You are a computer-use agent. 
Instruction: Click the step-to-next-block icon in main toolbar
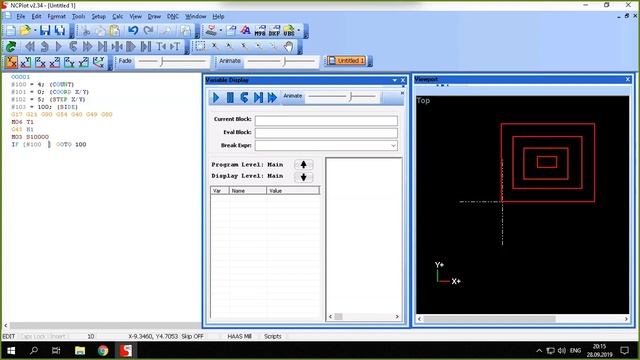pyautogui.click(x=102, y=47)
